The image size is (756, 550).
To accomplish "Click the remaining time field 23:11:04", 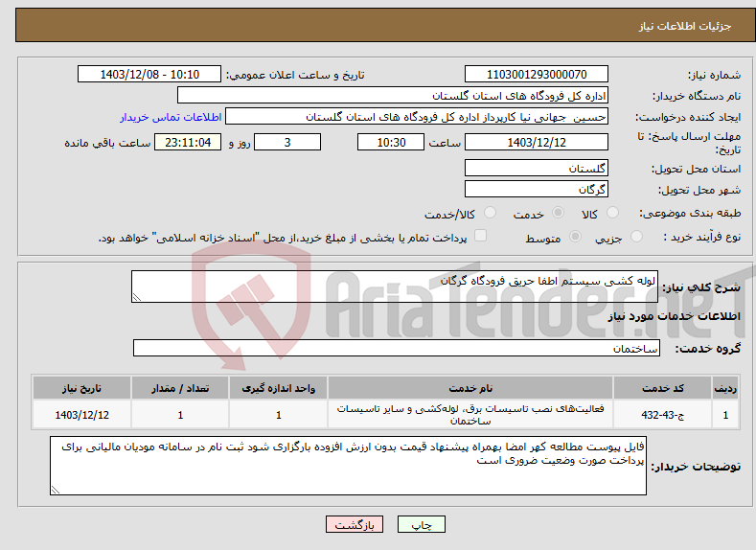I will pos(188,142).
